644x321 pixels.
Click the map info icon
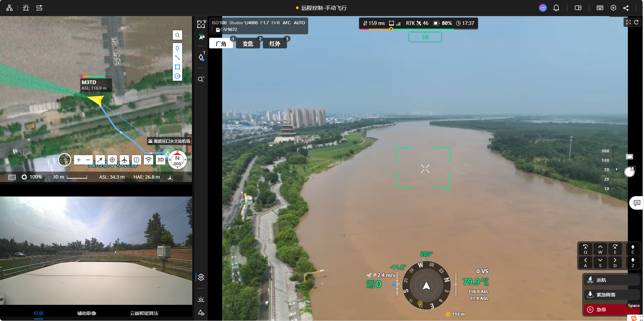tap(136, 160)
